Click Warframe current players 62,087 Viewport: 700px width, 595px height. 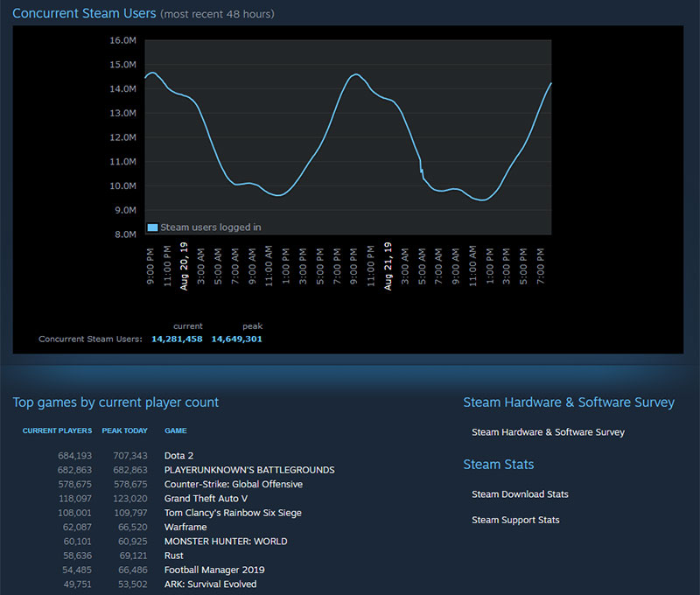(x=77, y=527)
